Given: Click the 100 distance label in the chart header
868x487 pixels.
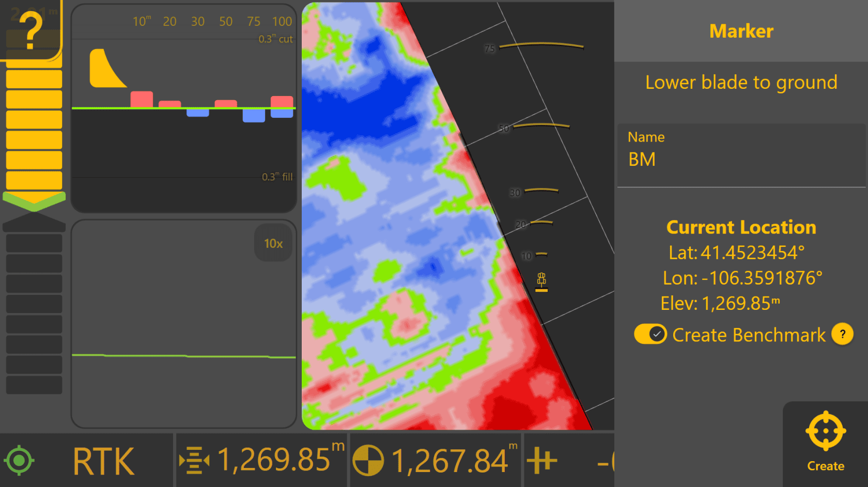Looking at the screenshot, I should pyautogui.click(x=282, y=21).
